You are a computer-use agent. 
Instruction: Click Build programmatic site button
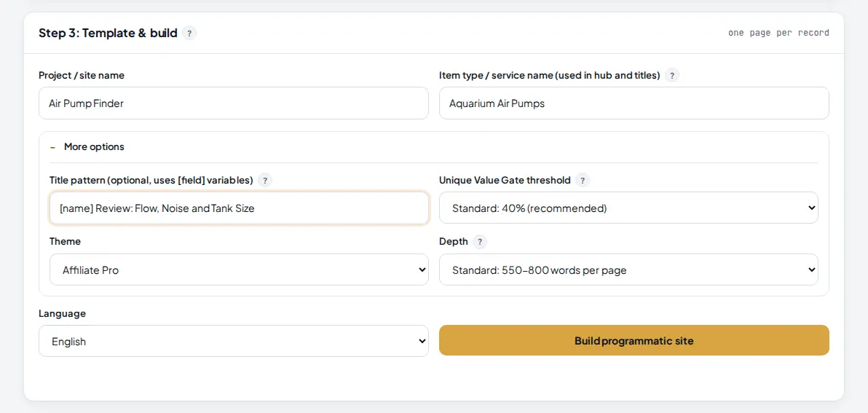[634, 340]
